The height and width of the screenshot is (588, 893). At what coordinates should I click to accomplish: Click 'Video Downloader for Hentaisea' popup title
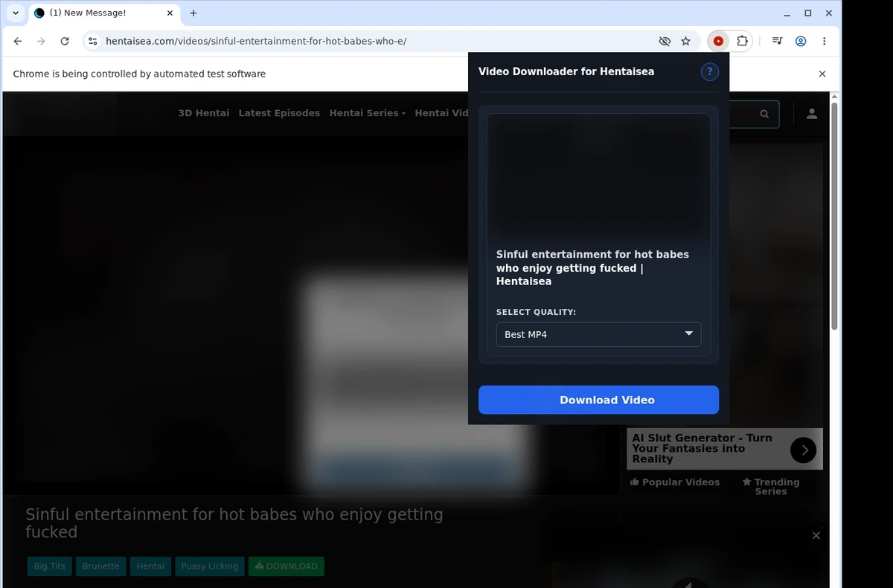(x=566, y=71)
